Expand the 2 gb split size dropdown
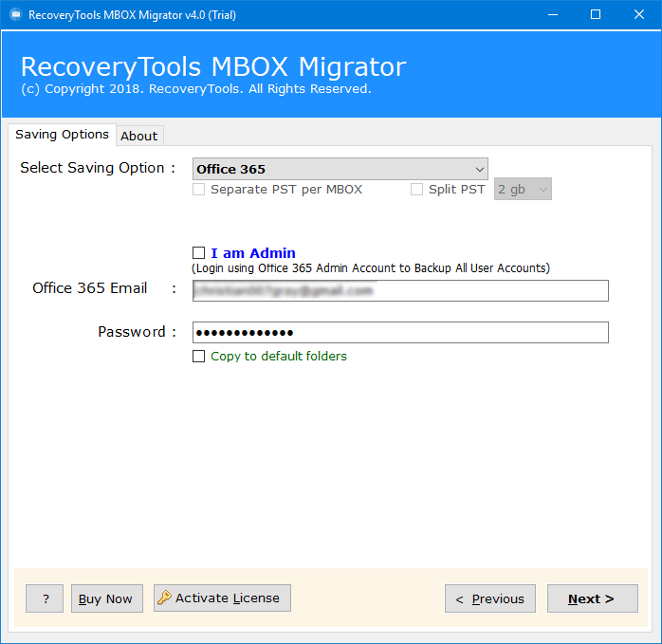Screen dimensions: 662x644 (523, 189)
